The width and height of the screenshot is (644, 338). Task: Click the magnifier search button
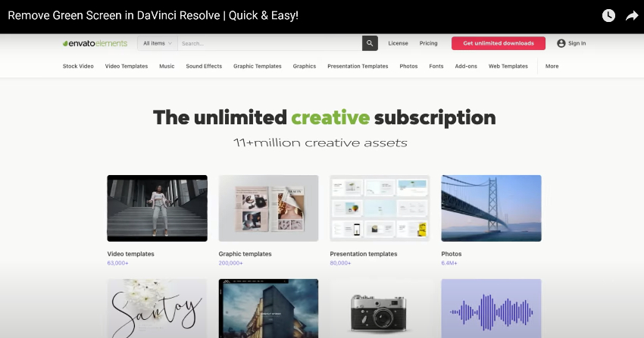point(370,43)
